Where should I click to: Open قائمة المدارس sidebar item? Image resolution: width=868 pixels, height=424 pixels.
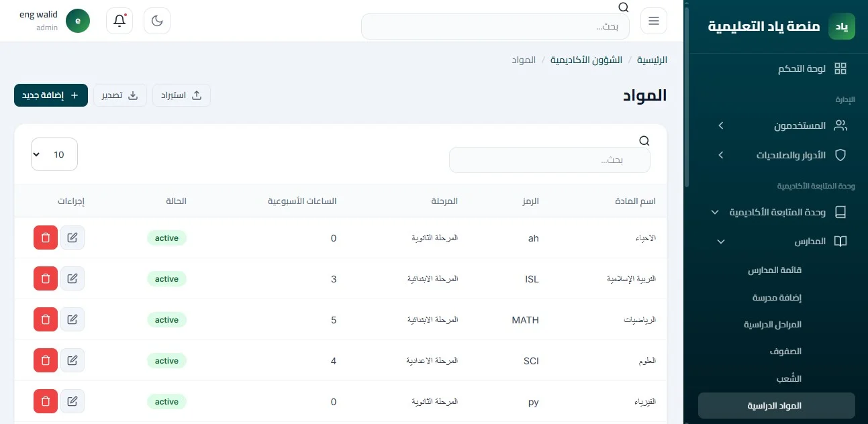(x=777, y=270)
